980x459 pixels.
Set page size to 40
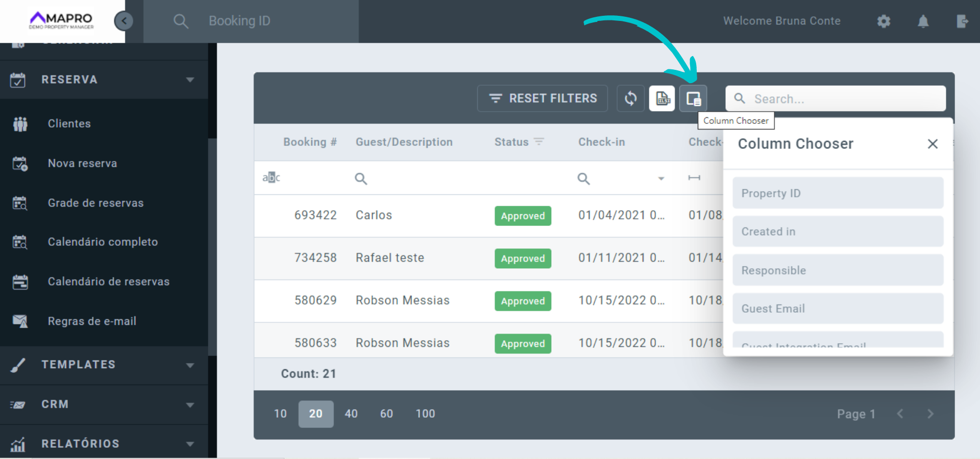coord(351,414)
